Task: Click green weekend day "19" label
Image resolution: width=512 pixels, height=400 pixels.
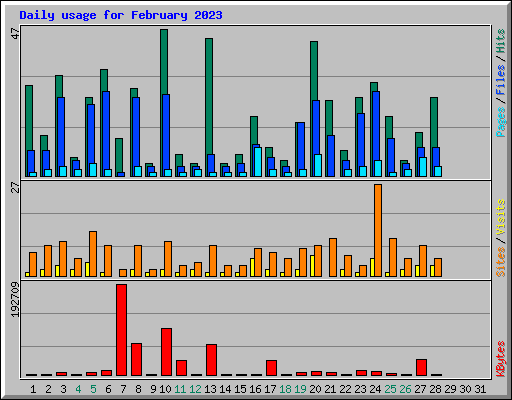Action: 301,389
